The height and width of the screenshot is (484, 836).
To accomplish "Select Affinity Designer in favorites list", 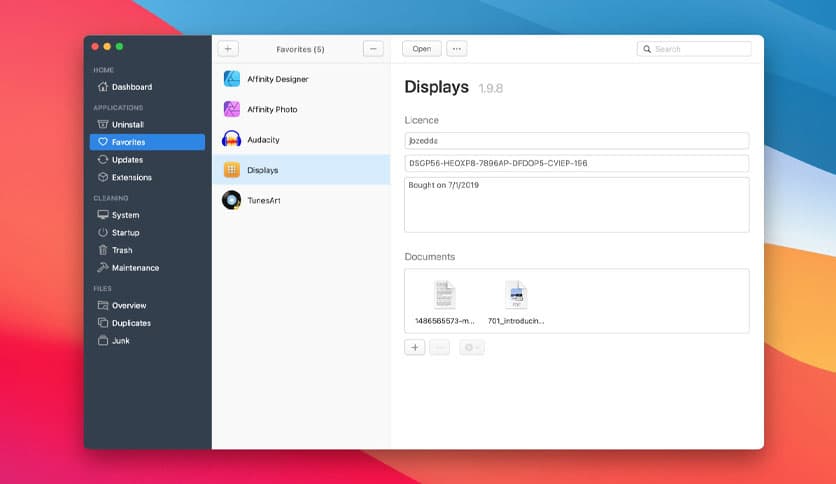I will (277, 79).
